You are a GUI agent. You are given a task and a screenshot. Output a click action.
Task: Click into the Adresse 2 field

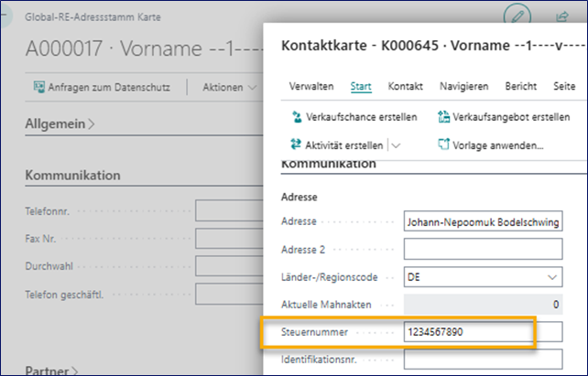pos(483,249)
